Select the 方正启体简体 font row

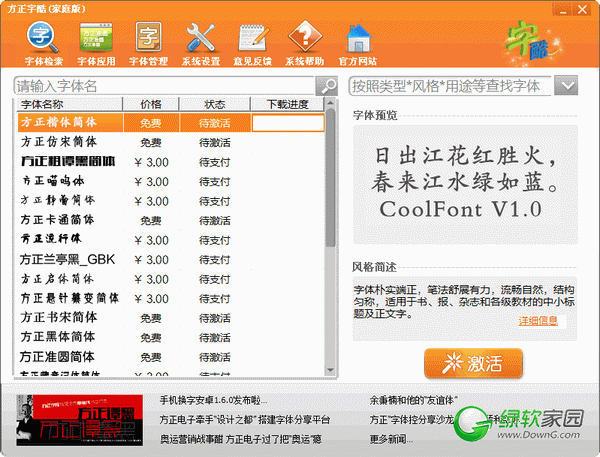tap(171, 279)
